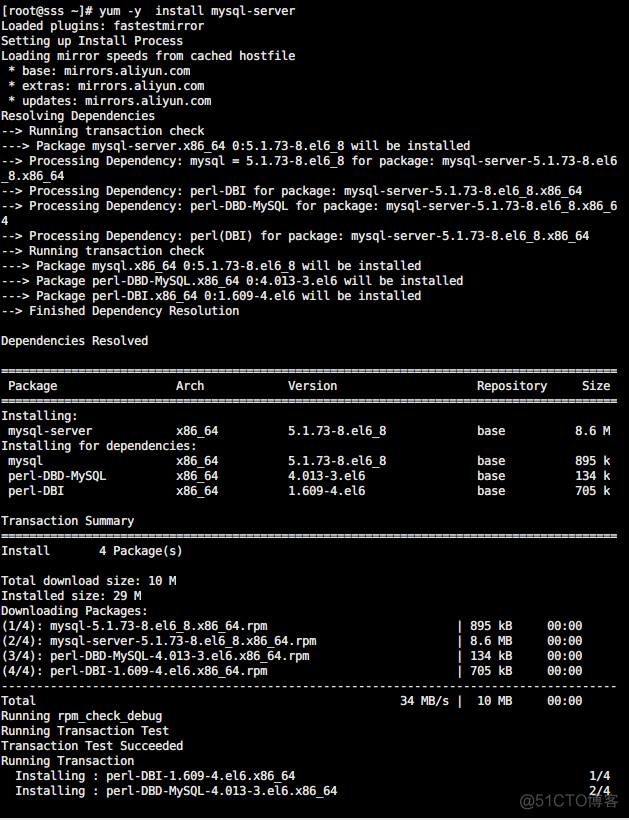Click size value '895 k'
The height and width of the screenshot is (820, 629).
592,461
